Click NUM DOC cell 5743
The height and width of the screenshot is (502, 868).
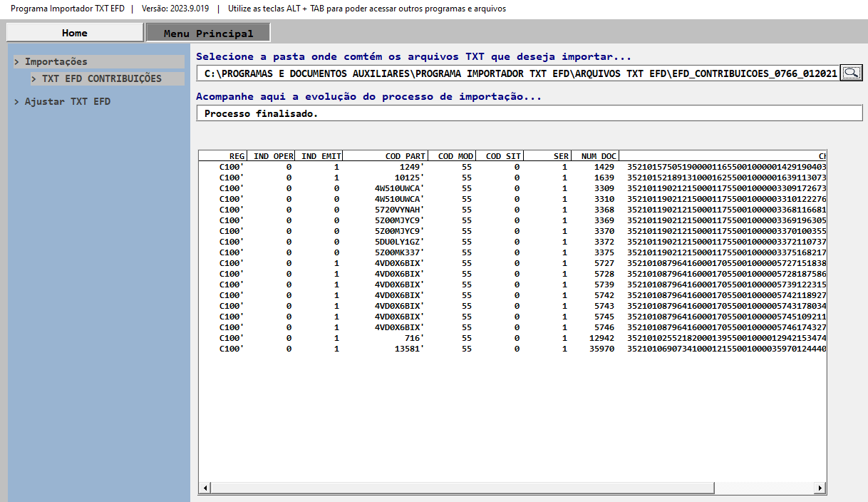(604, 306)
